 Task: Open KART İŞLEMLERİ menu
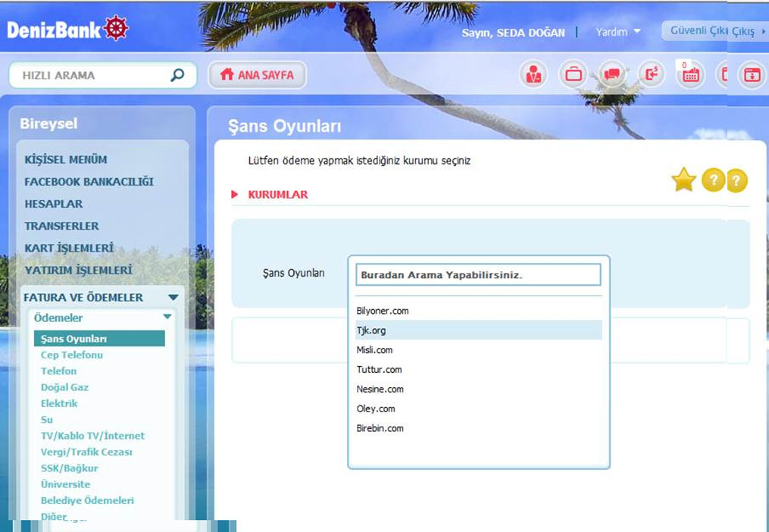click(x=69, y=248)
